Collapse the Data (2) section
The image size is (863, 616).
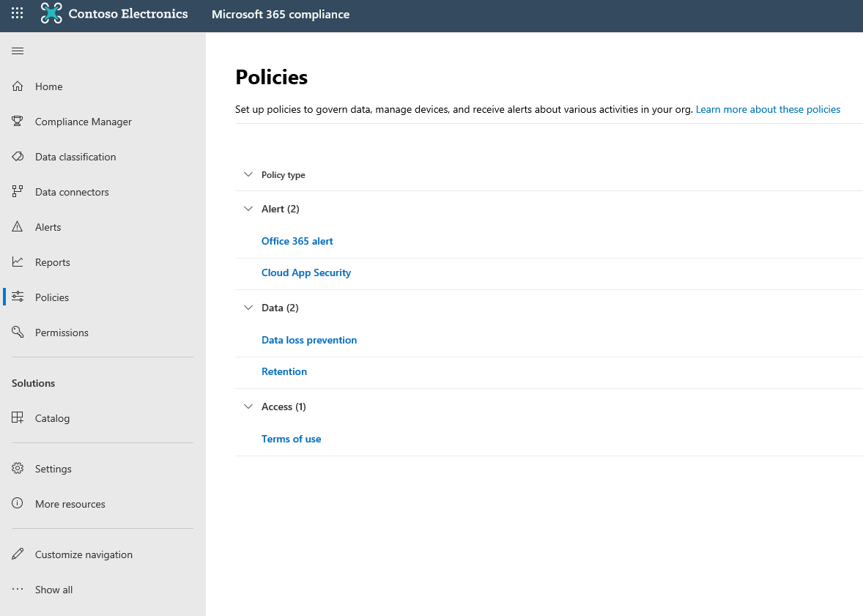pyautogui.click(x=248, y=307)
